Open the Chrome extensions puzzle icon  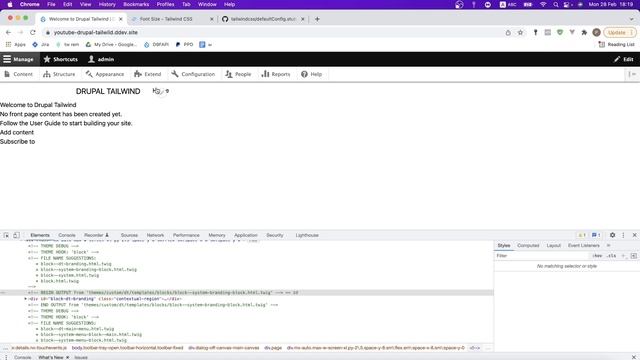click(x=584, y=32)
